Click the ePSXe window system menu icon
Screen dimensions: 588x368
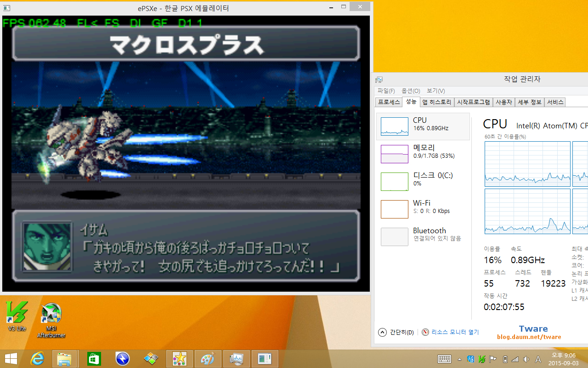[6, 8]
